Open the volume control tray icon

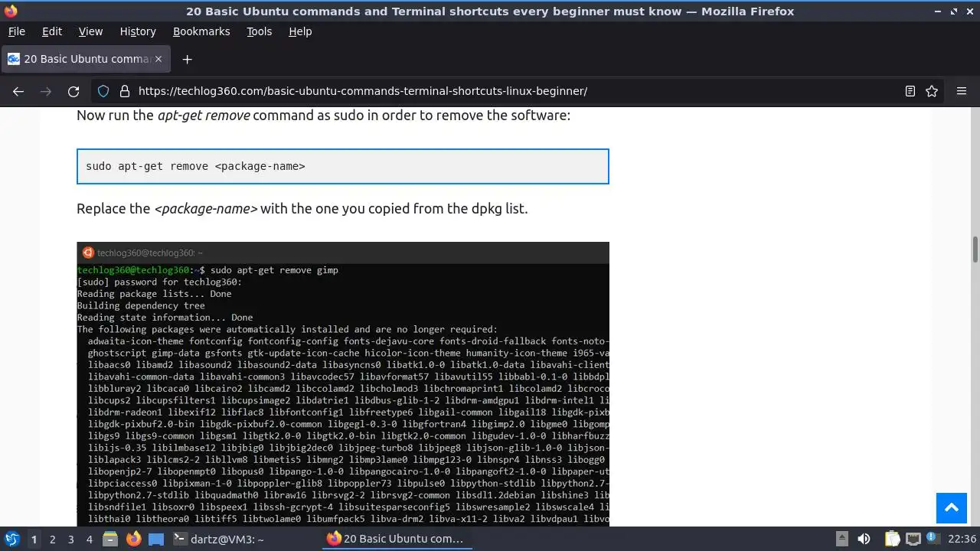point(864,539)
